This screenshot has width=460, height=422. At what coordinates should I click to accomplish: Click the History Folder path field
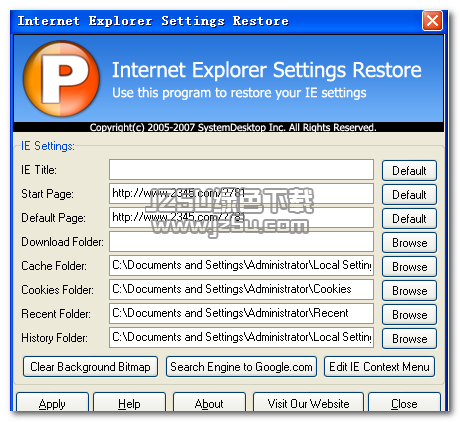[x=241, y=337]
